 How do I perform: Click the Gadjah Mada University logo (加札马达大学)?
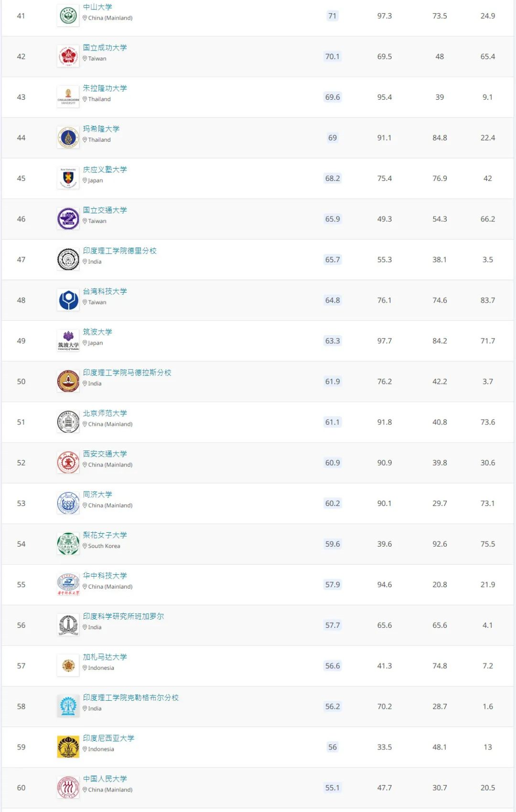pyautogui.click(x=68, y=666)
